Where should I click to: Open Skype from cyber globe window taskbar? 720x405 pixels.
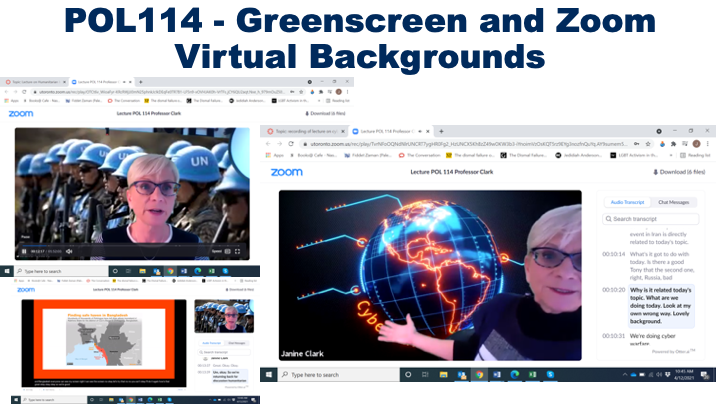pyautogui.click(x=550, y=375)
